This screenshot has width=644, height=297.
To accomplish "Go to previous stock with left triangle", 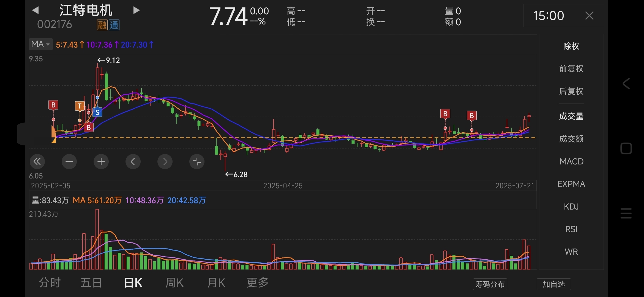I will [x=35, y=10].
